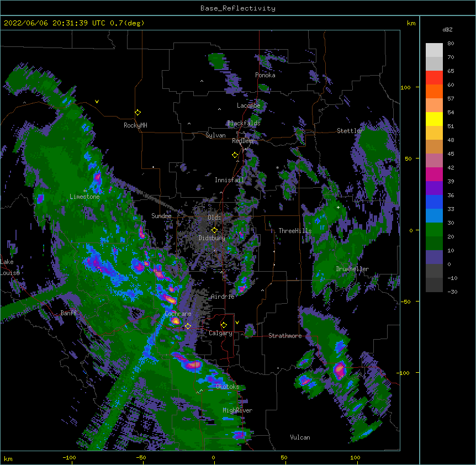This screenshot has height=465, width=476.
Task: Click the Okotoks town label
Action: (x=228, y=387)
